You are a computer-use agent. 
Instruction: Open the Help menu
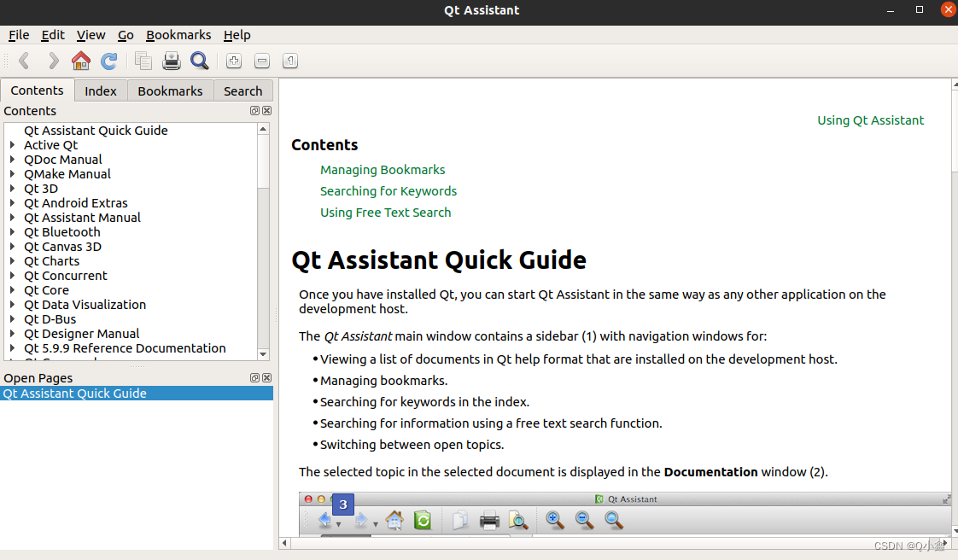coord(237,35)
